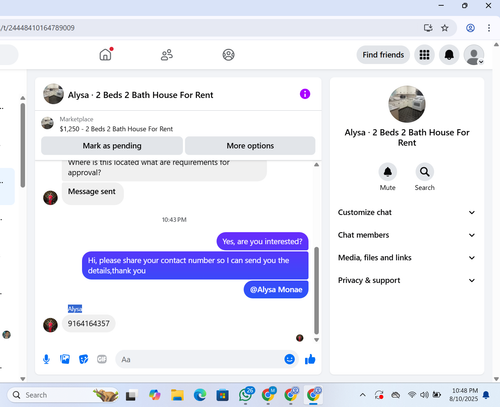Screen dimensions: 500x407
Task: Open Task View on taskbar
Action: pyautogui.click(x=131, y=395)
